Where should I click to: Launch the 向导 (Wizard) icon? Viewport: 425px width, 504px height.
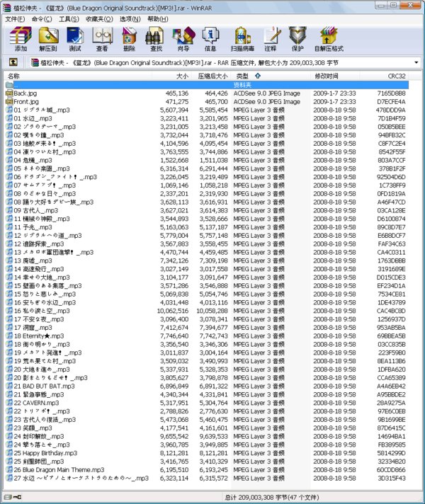coord(183,39)
